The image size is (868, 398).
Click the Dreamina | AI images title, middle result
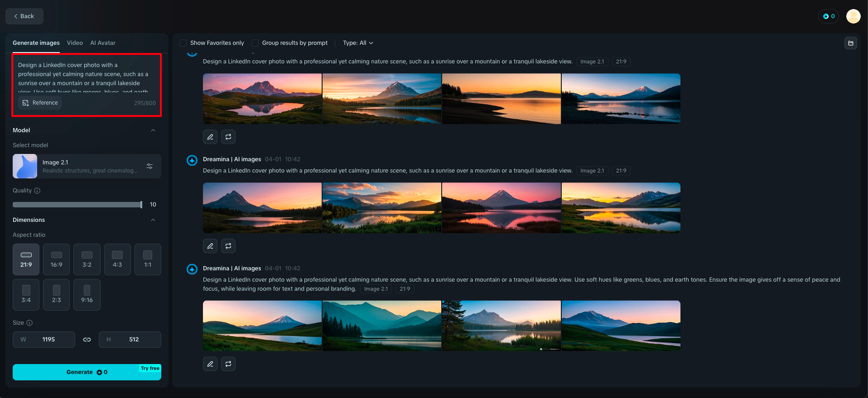232,159
